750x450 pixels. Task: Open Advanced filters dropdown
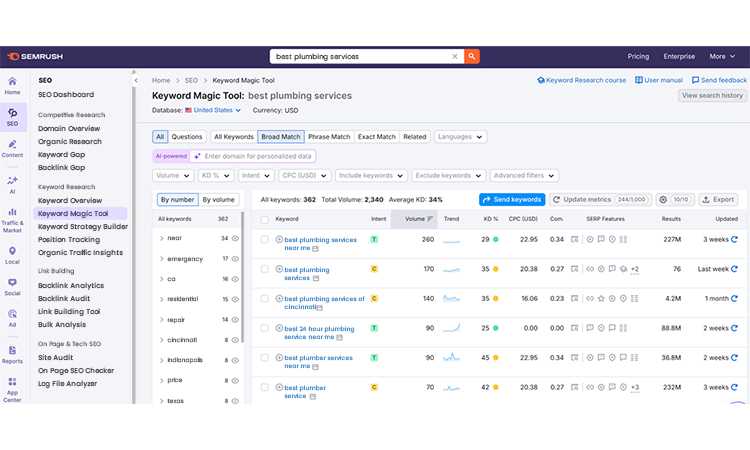524,176
